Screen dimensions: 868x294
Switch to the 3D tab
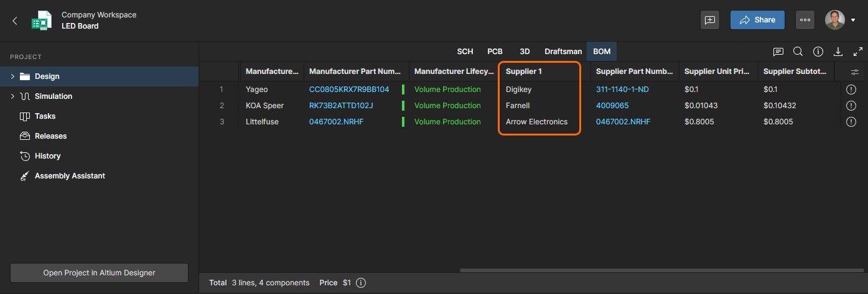(x=525, y=52)
